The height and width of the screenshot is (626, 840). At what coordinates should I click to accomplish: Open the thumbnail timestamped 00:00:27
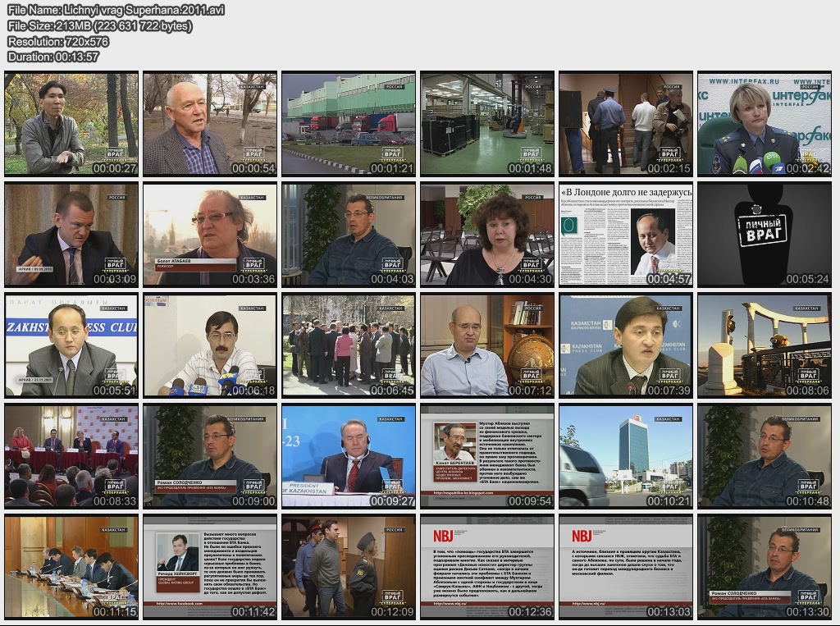71,124
